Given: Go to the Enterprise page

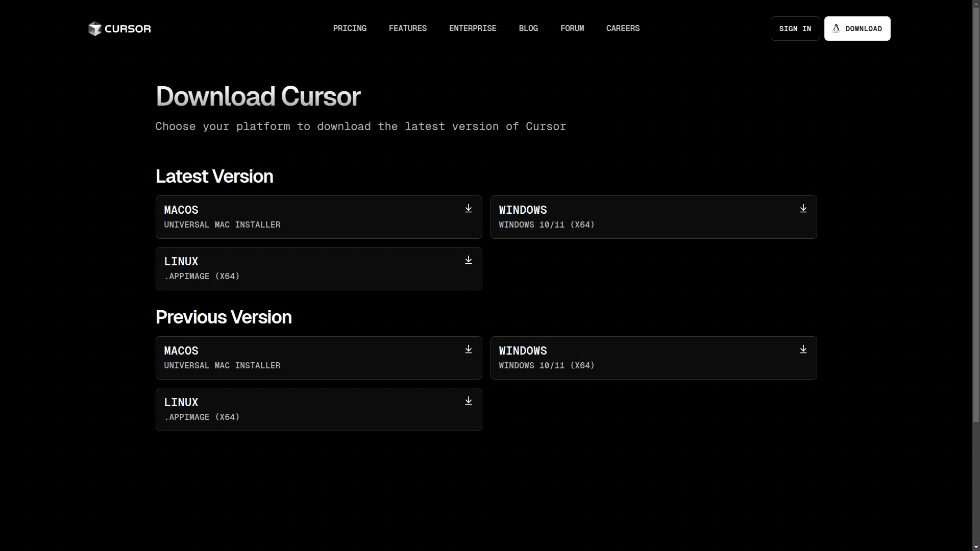Looking at the screenshot, I should click(x=472, y=29).
